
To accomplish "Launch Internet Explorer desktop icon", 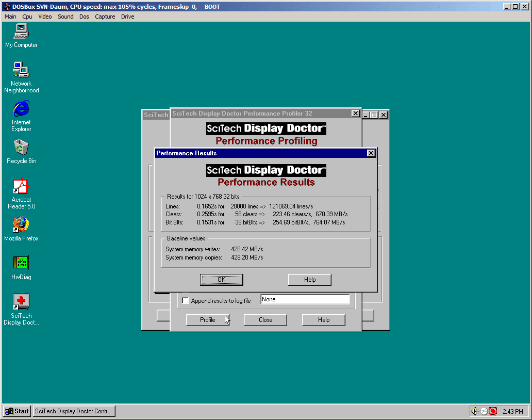I will pyautogui.click(x=21, y=116).
